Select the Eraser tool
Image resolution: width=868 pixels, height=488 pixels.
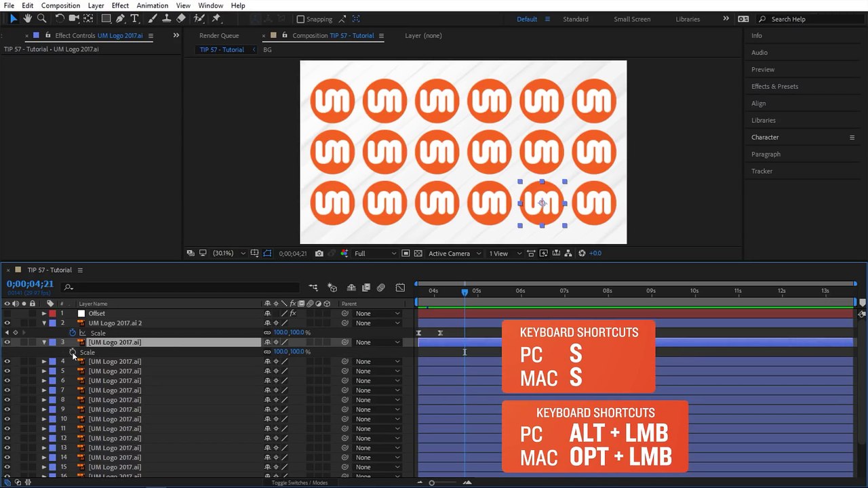pyautogui.click(x=181, y=19)
